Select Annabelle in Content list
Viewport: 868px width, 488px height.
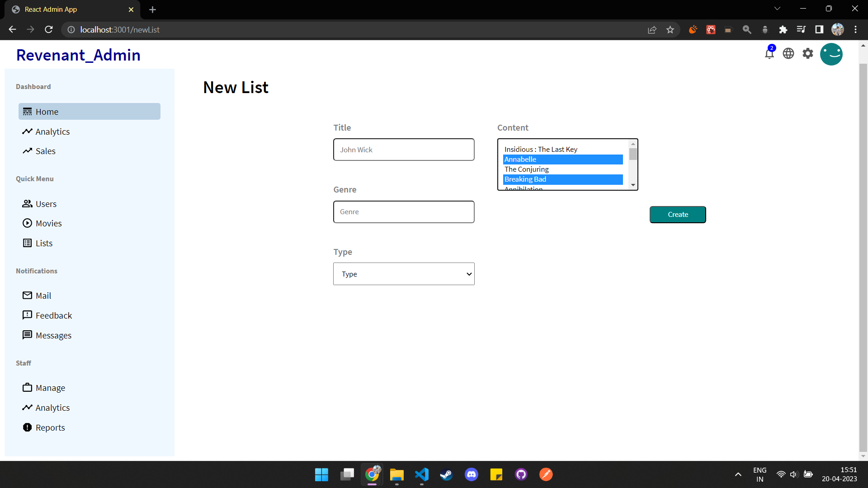click(x=563, y=160)
